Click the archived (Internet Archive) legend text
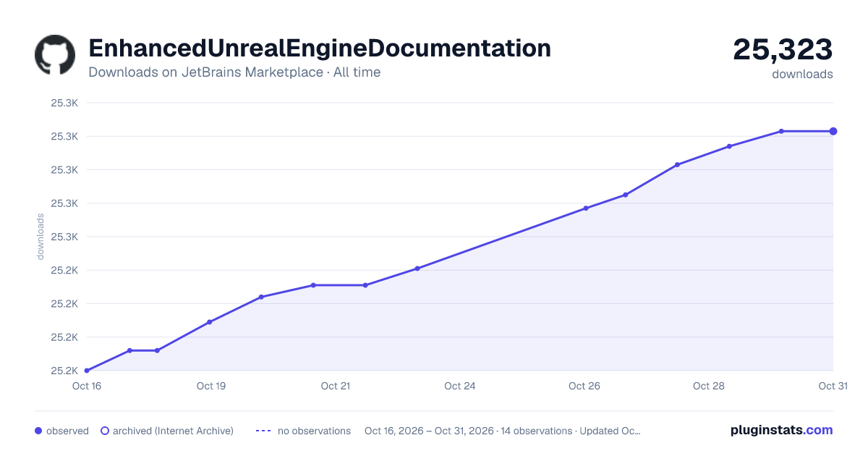868x456 pixels. pos(173,431)
